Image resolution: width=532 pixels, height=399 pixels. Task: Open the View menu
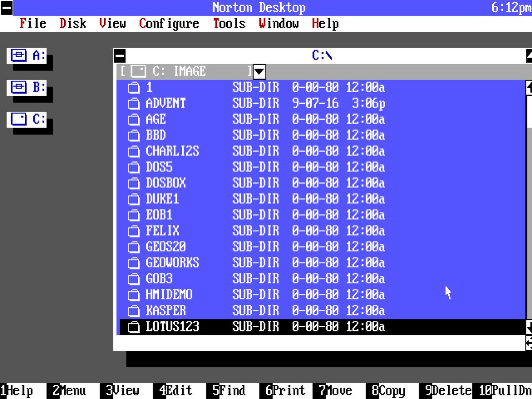tap(113, 23)
